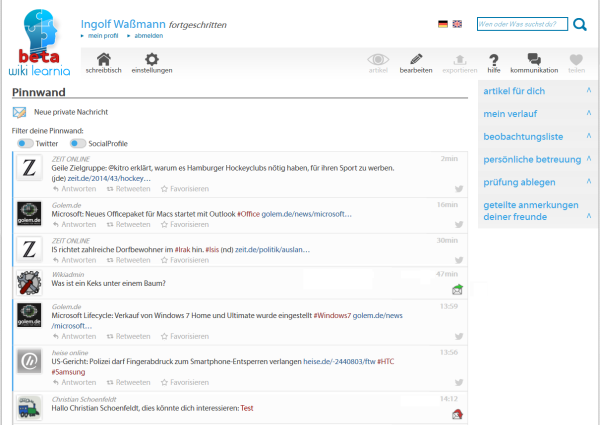Expand prüfung ablegen panel arrow
This screenshot has height=425, width=600.
(x=589, y=181)
